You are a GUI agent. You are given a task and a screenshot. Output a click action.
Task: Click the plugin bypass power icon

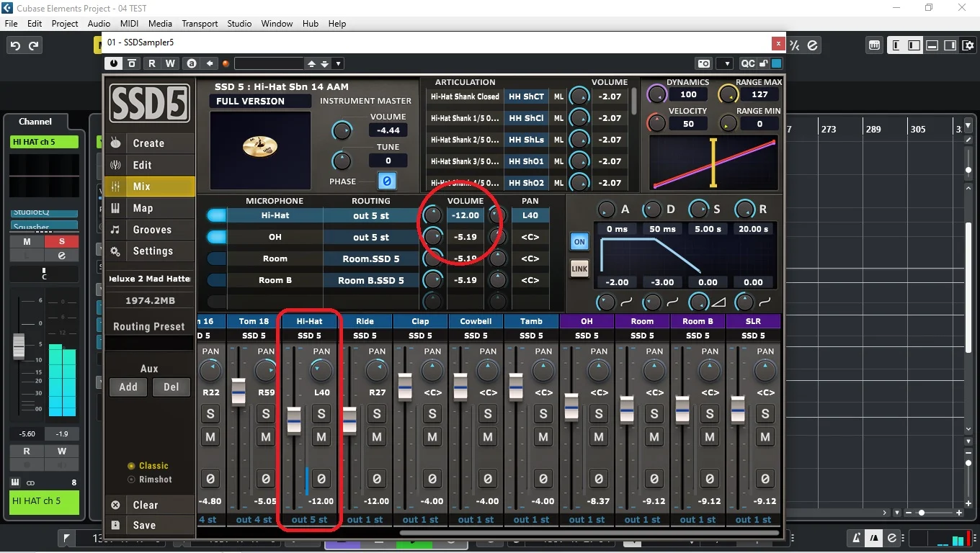pos(114,63)
